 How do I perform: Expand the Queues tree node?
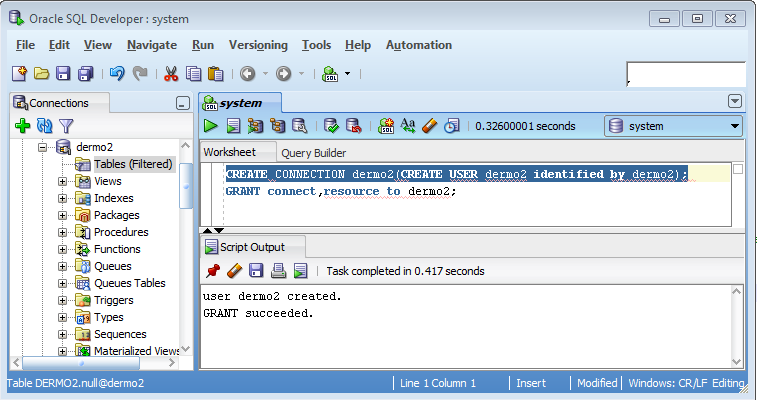click(x=62, y=266)
